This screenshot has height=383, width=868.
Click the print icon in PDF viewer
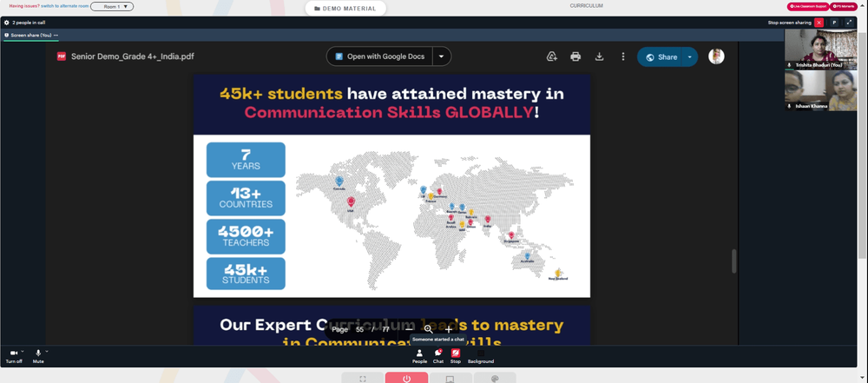pyautogui.click(x=575, y=56)
